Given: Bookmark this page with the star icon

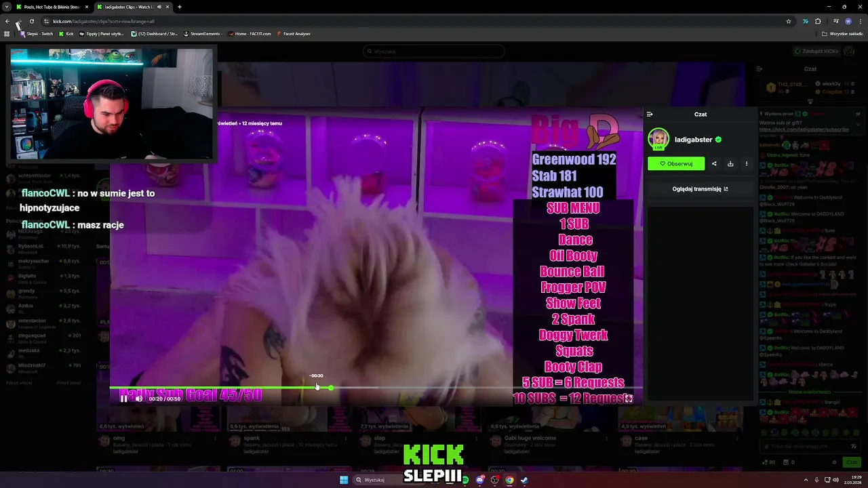Looking at the screenshot, I should [789, 21].
